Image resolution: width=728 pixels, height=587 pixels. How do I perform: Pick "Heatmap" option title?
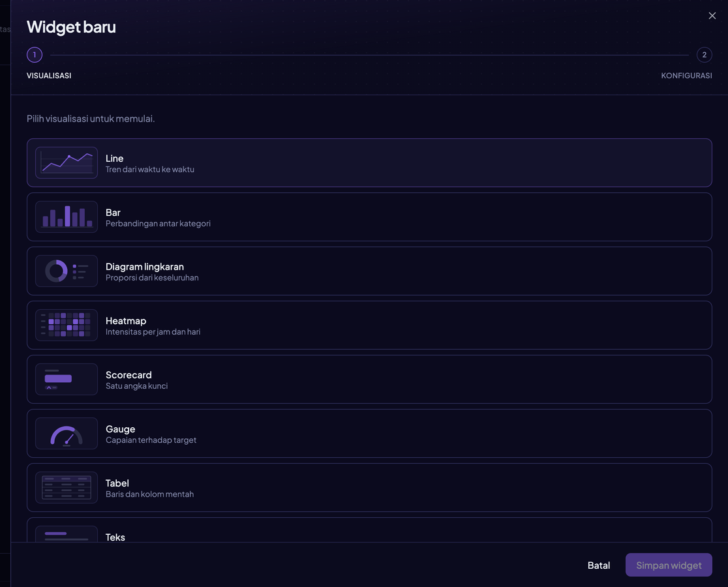(x=126, y=321)
